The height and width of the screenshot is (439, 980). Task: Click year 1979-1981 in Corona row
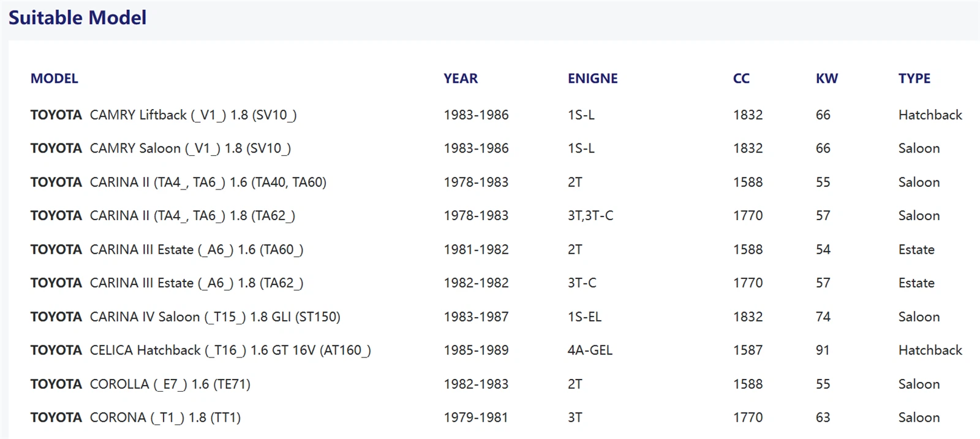[476, 418]
